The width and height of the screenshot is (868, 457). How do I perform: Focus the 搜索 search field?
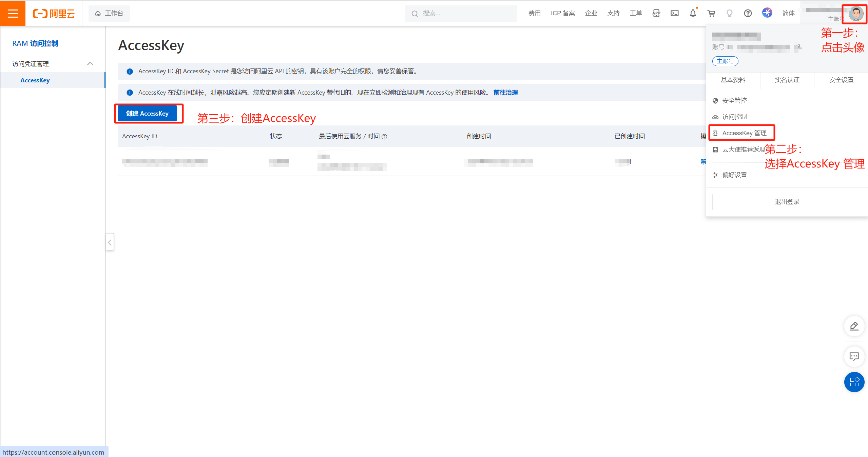[461, 13]
